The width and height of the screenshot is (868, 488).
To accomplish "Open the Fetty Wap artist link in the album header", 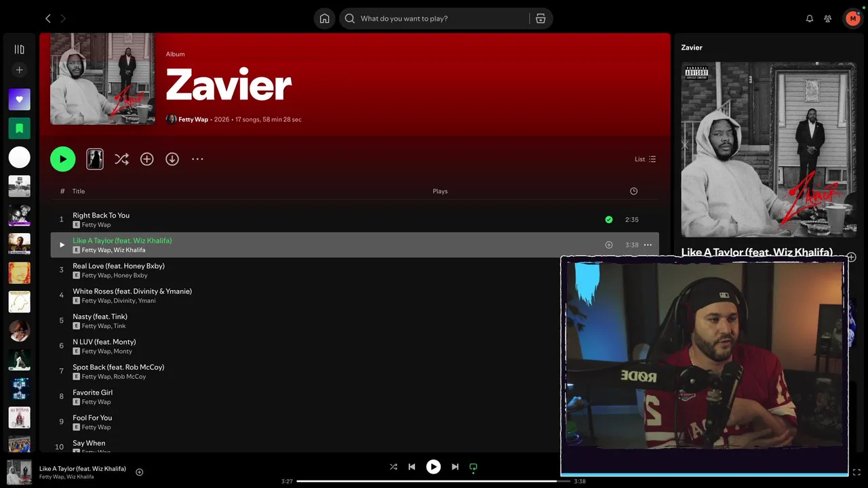I will 193,119.
